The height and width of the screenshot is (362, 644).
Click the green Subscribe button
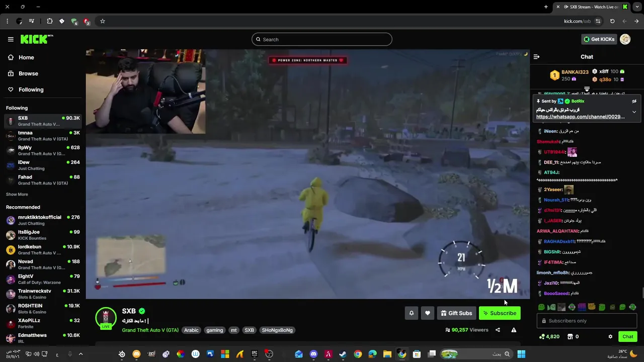pyautogui.click(x=500, y=313)
